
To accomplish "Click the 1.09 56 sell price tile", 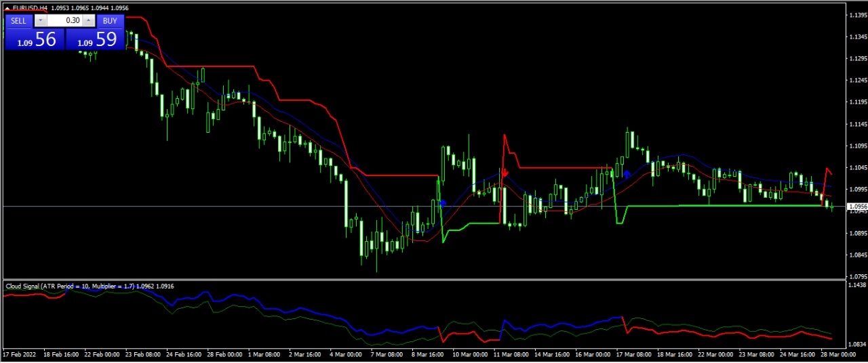I will coord(35,40).
